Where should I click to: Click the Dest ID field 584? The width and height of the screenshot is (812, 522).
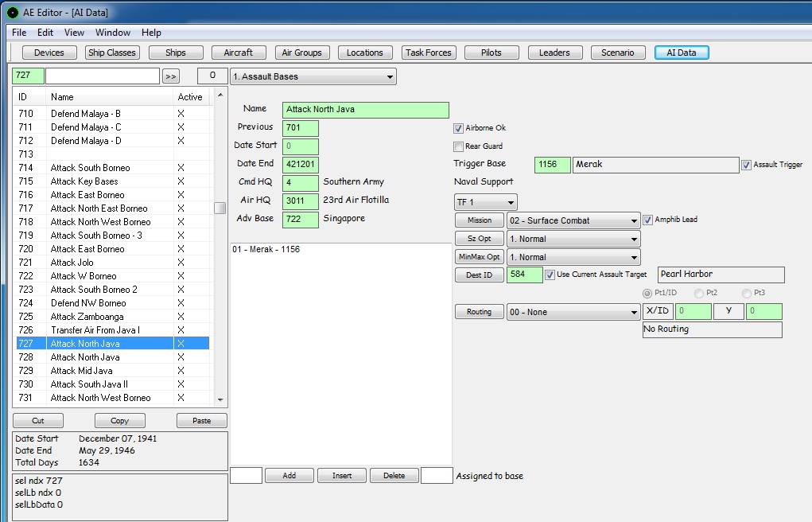click(x=525, y=275)
